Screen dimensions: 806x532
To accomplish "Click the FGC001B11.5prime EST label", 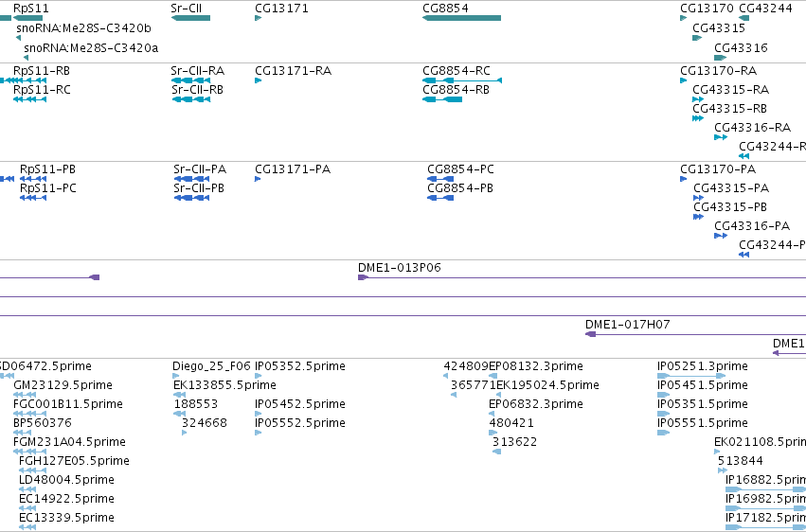I will [x=68, y=404].
